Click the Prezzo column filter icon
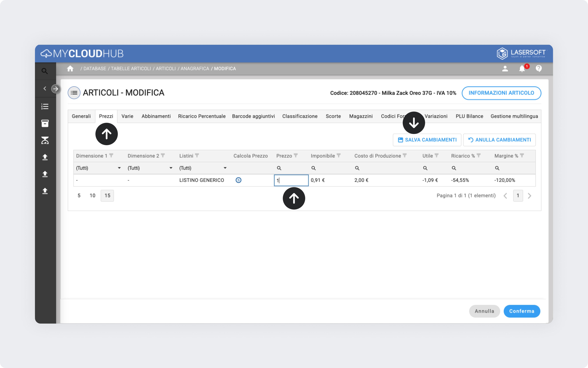Screen dimensions: 588x368 pyautogui.click(x=296, y=155)
